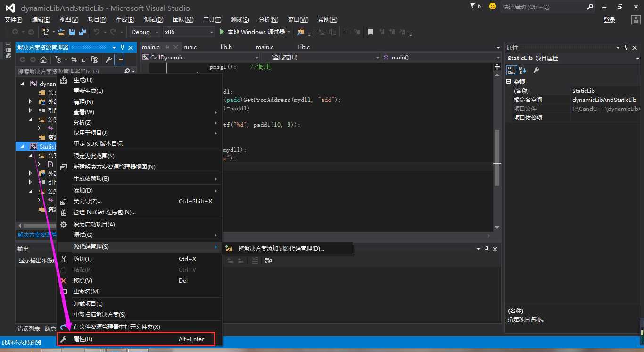Click the 错误列表 tab at bottom
Image resolution: width=644 pixels, height=352 pixels.
click(29, 328)
